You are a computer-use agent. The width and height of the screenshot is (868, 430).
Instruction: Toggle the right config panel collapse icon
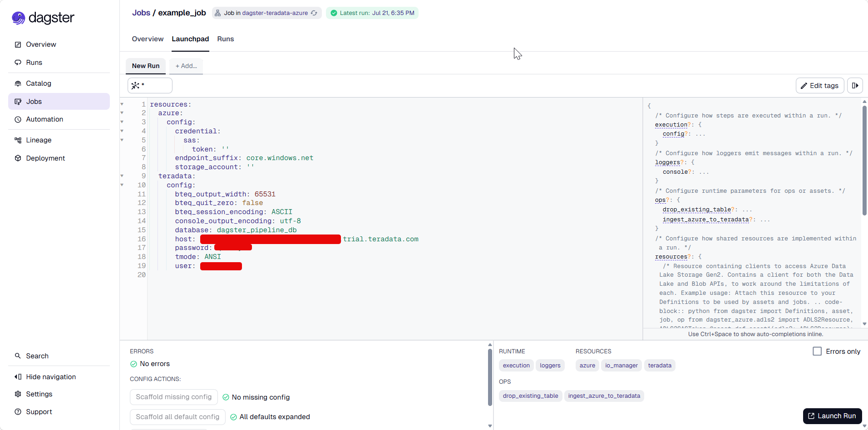click(x=855, y=86)
